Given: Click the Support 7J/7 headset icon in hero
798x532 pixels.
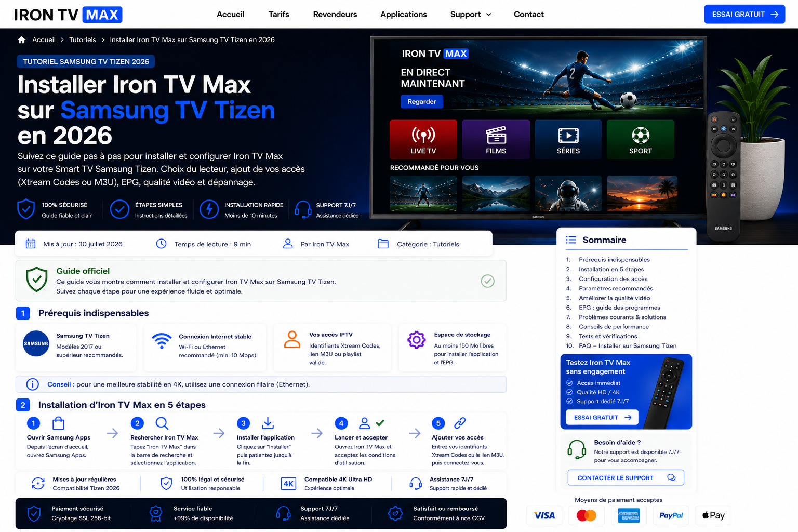Looking at the screenshot, I should tap(303, 209).
